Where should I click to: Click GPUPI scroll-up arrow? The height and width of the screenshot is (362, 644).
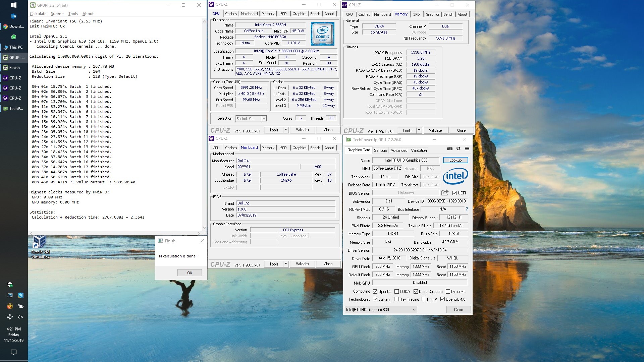pyautogui.click(x=204, y=21)
